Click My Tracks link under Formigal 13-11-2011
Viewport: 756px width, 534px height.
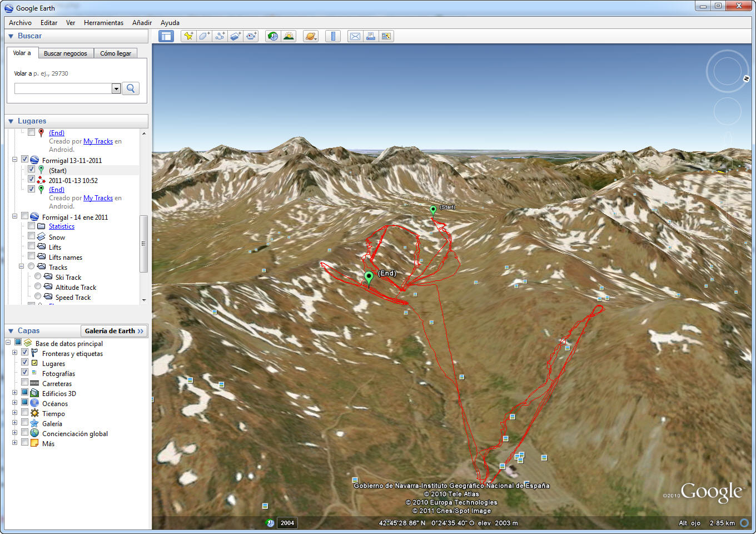(98, 198)
